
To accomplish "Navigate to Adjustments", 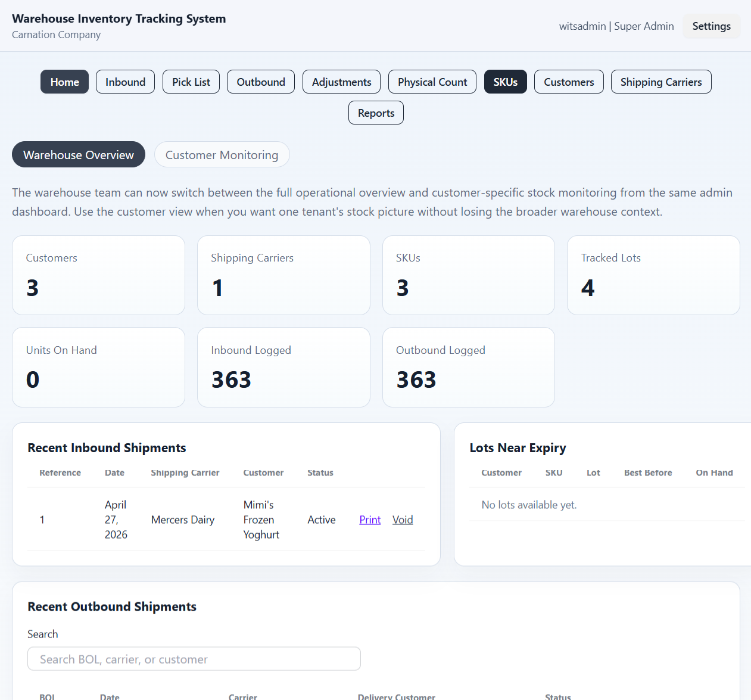I will pyautogui.click(x=342, y=82).
